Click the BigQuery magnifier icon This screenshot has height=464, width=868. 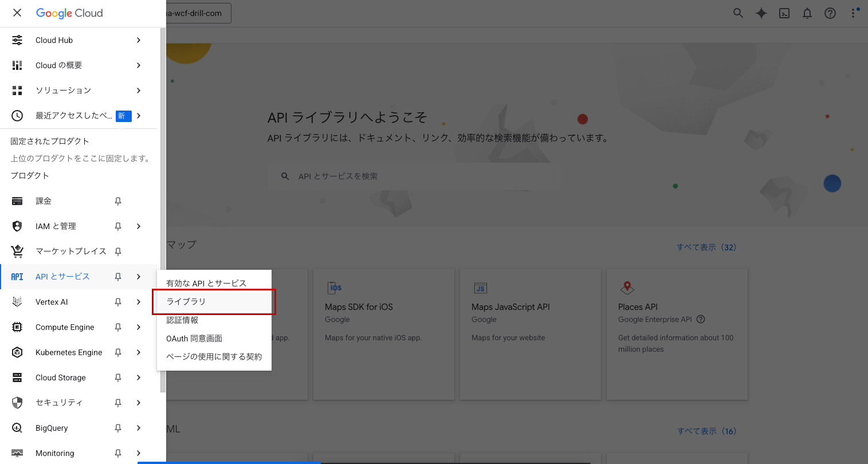tap(17, 428)
